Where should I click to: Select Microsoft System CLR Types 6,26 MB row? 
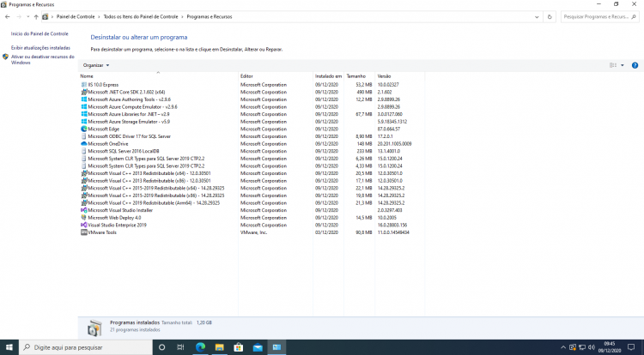(252, 159)
